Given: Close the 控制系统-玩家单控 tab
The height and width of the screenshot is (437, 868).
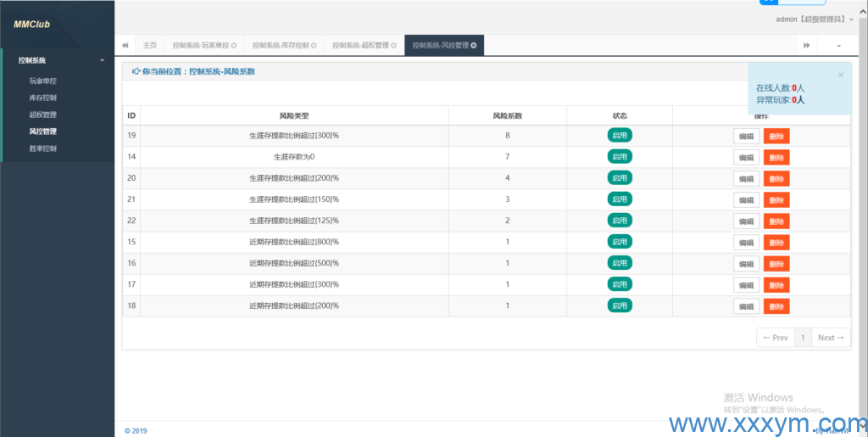Looking at the screenshot, I should click(x=233, y=45).
